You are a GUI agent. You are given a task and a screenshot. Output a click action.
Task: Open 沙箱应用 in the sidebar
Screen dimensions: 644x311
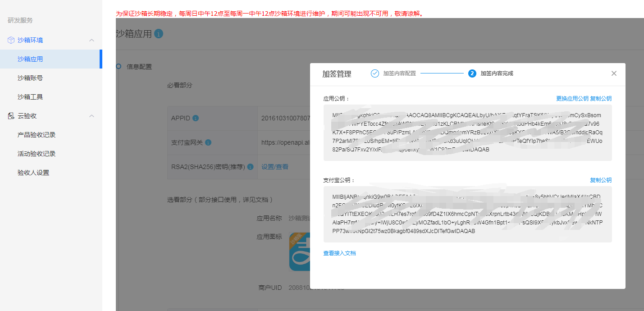[x=51, y=59]
